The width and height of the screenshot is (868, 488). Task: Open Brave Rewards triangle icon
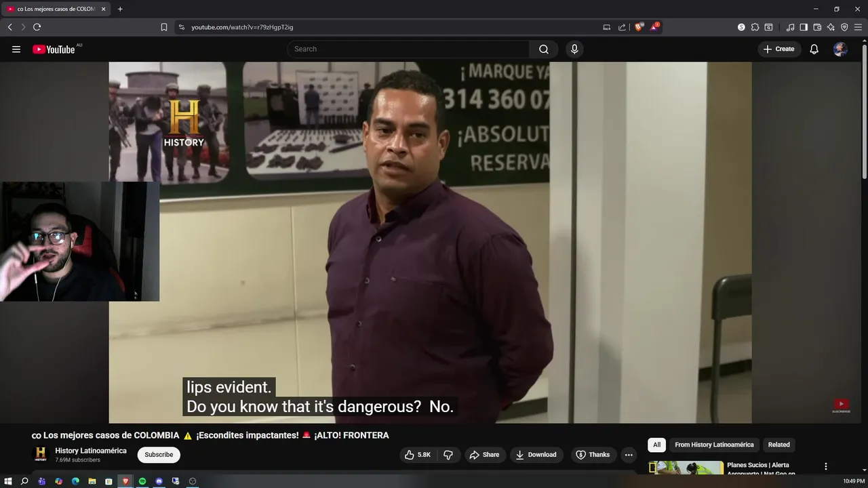(x=654, y=27)
